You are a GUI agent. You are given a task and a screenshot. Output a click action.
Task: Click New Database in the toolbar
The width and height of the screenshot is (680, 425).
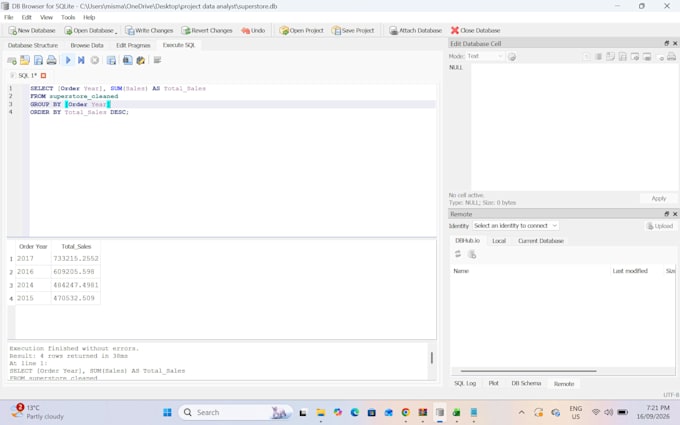32,30
